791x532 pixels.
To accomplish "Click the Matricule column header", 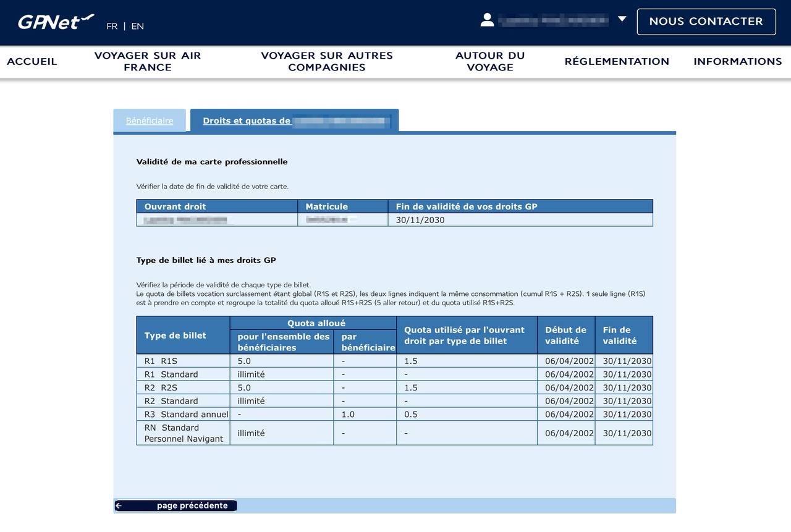I will (x=343, y=206).
